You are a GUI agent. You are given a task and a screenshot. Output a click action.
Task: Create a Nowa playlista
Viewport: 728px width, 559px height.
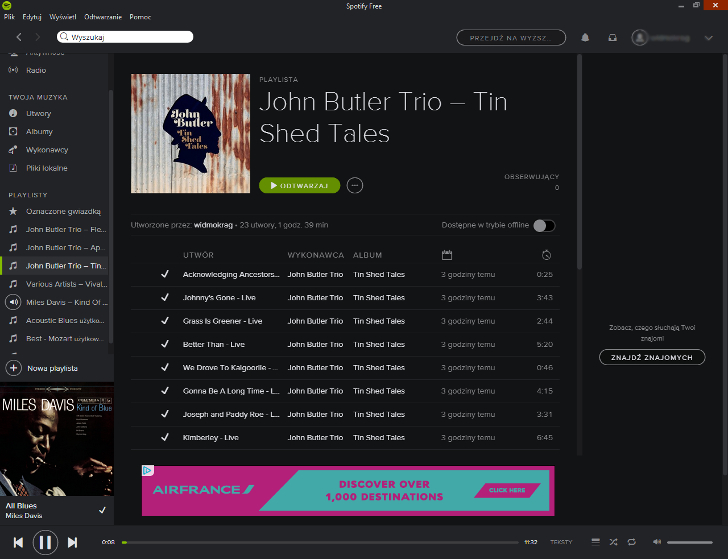coord(42,368)
